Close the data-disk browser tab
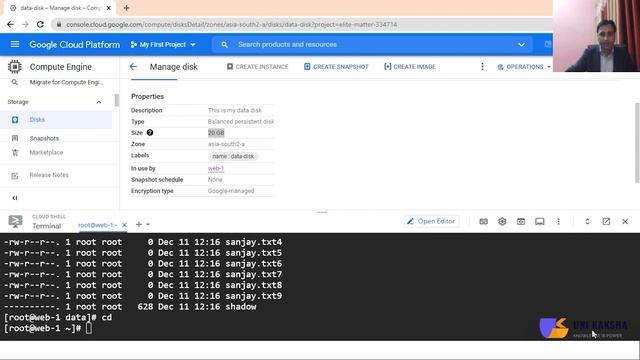 (109, 8)
